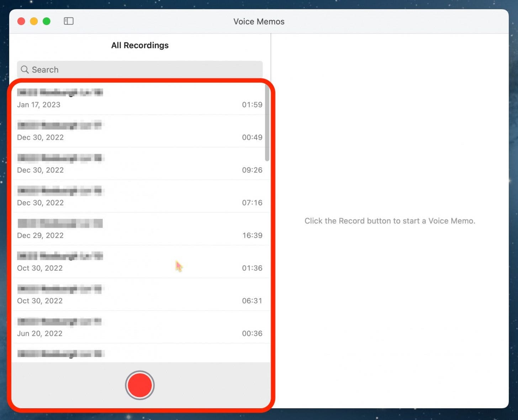
Task: Open the 09:26 recording from Dec 30, 2022
Action: [140, 164]
